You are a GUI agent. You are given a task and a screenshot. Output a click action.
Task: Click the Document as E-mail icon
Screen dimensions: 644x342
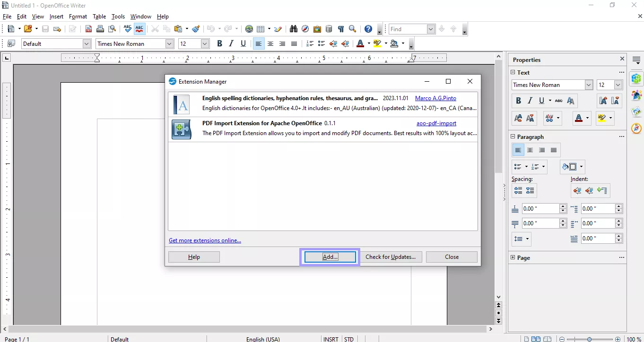tap(57, 29)
